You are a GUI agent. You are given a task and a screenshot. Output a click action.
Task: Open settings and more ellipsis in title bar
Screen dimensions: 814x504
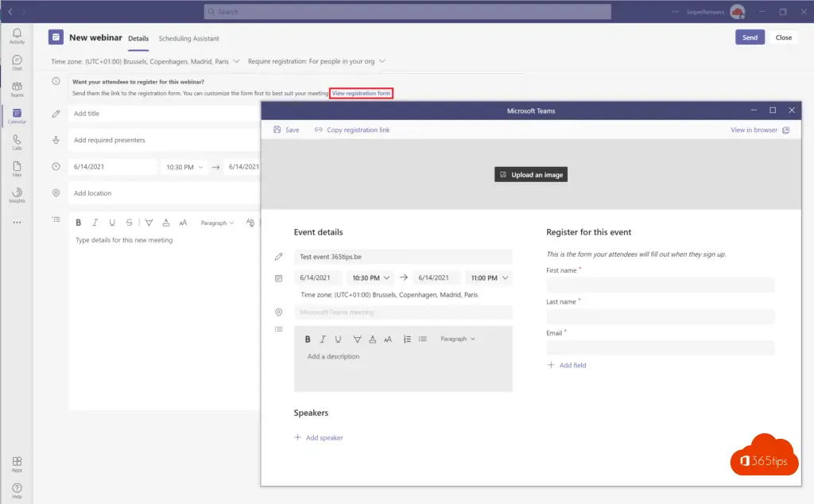click(x=675, y=11)
